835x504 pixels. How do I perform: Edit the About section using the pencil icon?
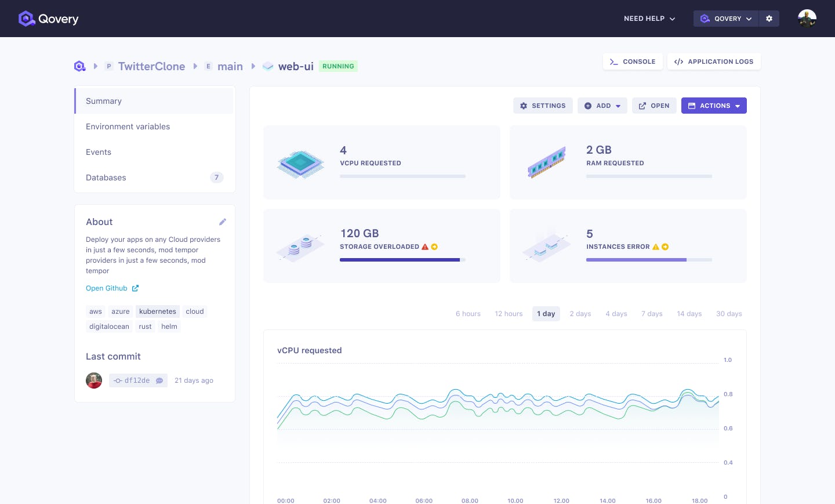point(223,222)
